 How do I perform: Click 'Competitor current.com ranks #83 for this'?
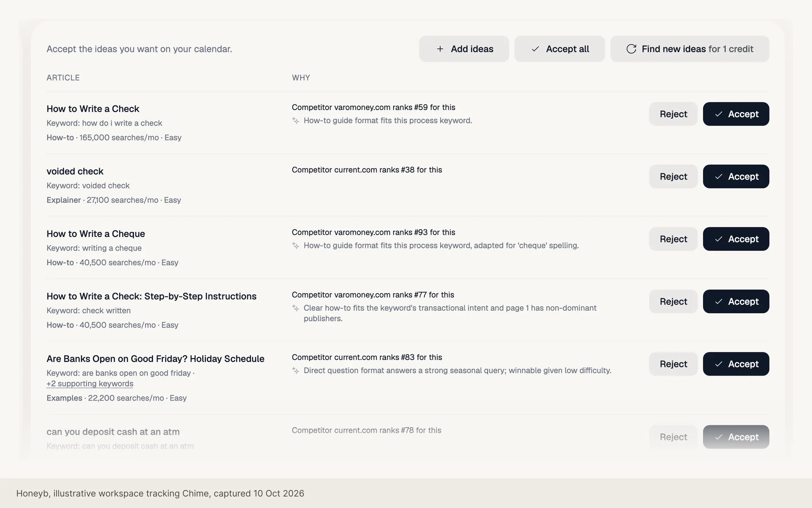pyautogui.click(x=367, y=357)
